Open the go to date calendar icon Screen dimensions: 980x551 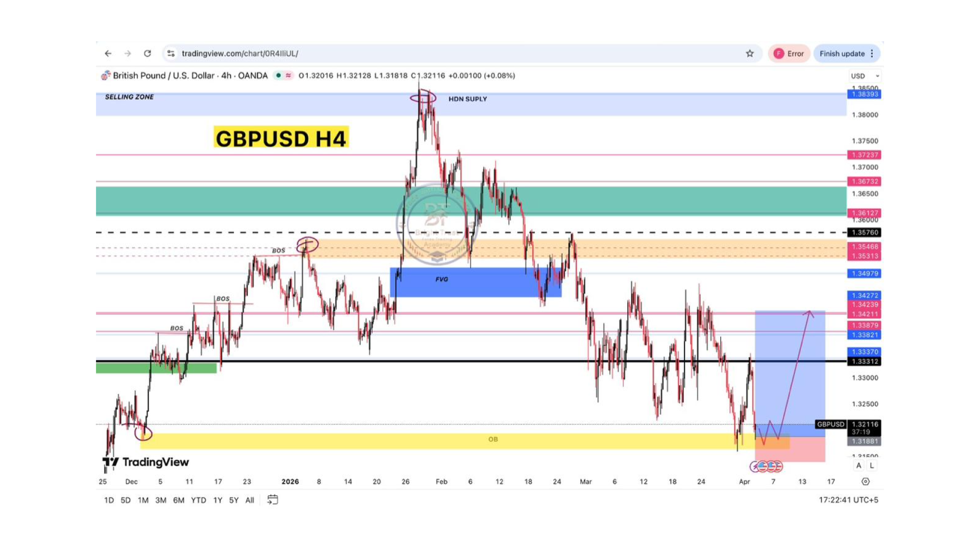(273, 500)
